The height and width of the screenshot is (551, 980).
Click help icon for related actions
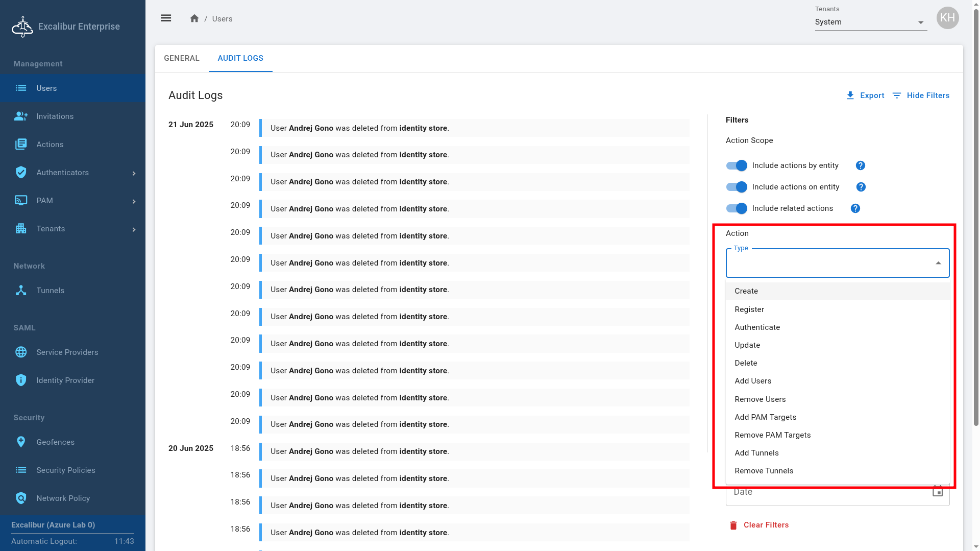855,208
